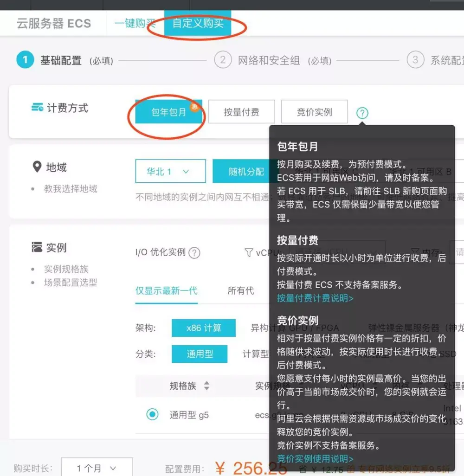Select the 自定义购买 tab

click(198, 23)
